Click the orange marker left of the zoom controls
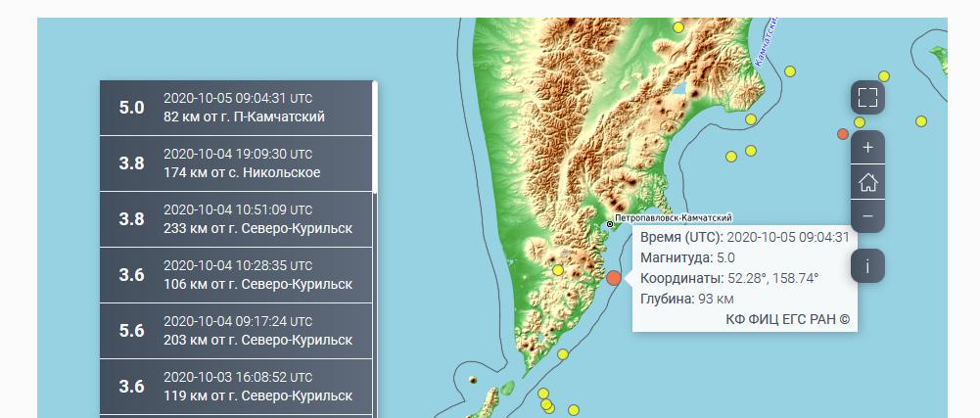Viewport: 980px width, 418px height. [x=843, y=133]
